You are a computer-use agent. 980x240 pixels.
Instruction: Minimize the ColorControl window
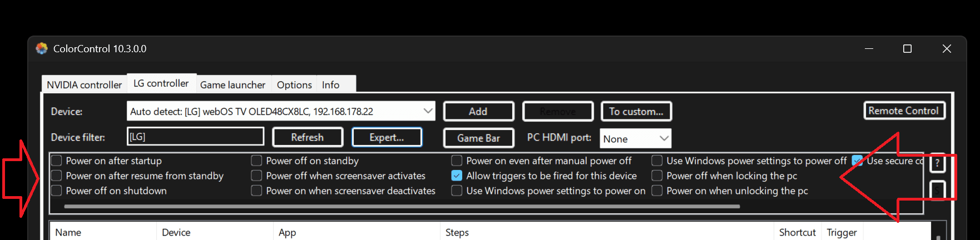869,49
